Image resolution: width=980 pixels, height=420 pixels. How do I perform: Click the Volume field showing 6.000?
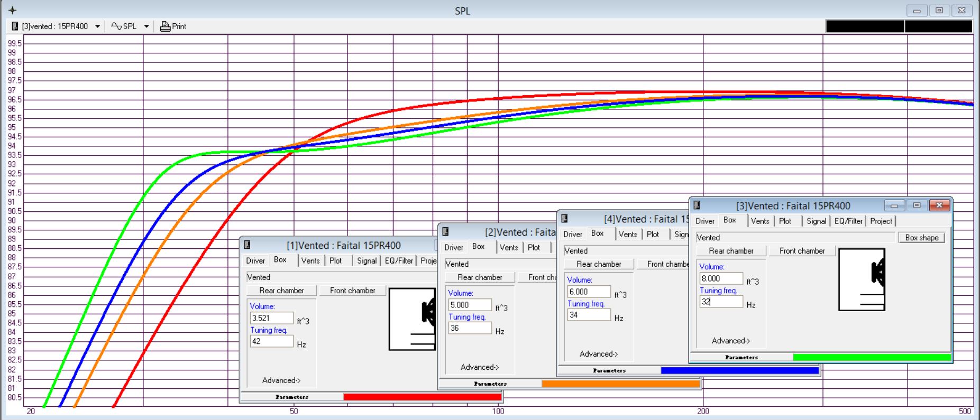(589, 292)
